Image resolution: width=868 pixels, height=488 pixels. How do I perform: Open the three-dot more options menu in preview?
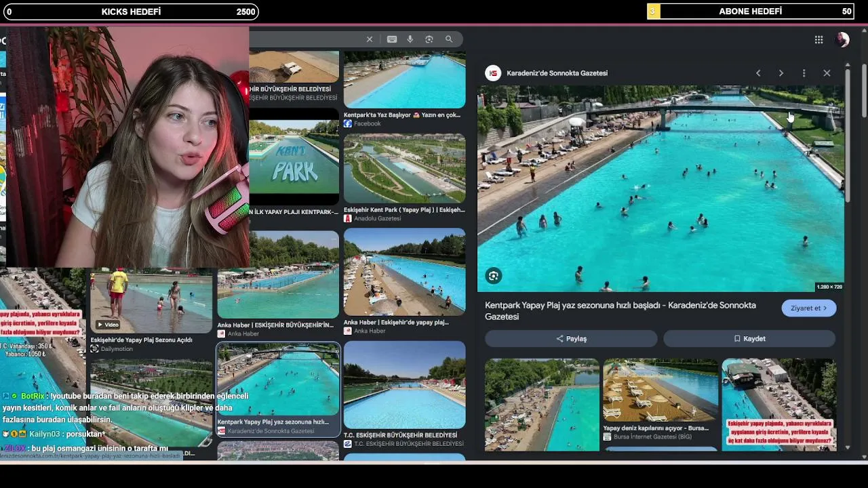pos(804,73)
